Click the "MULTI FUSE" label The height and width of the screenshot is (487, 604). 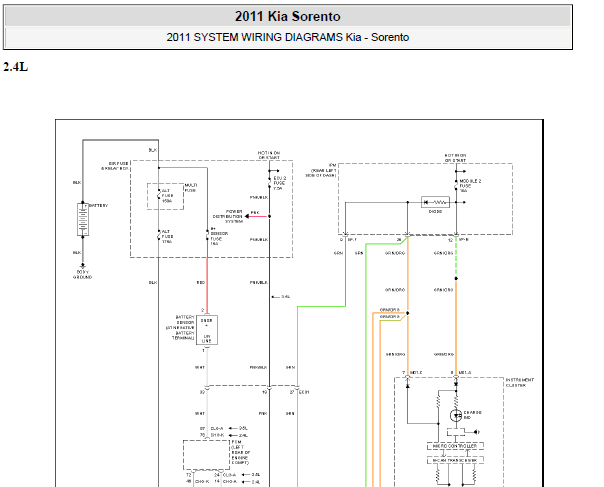pyautogui.click(x=191, y=188)
